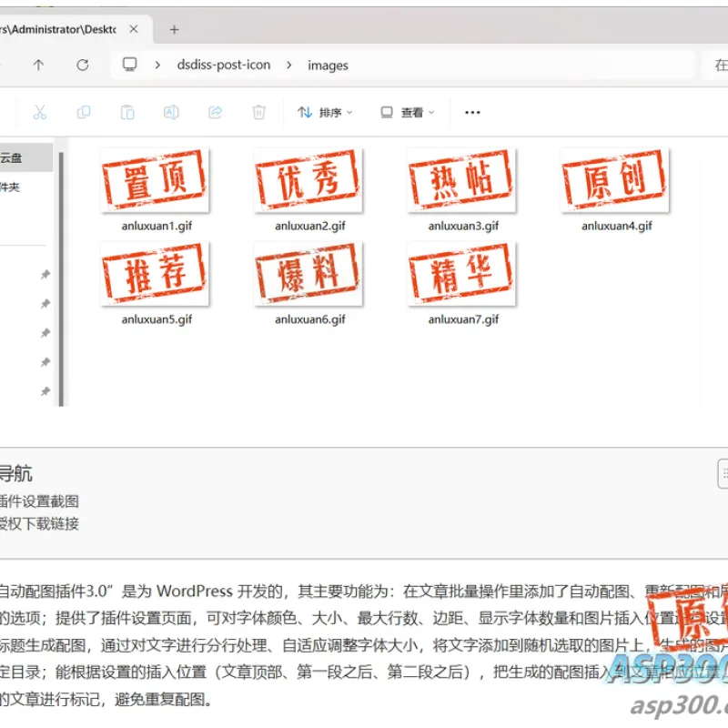Click the anluxuan4.gif file name

coord(617,226)
